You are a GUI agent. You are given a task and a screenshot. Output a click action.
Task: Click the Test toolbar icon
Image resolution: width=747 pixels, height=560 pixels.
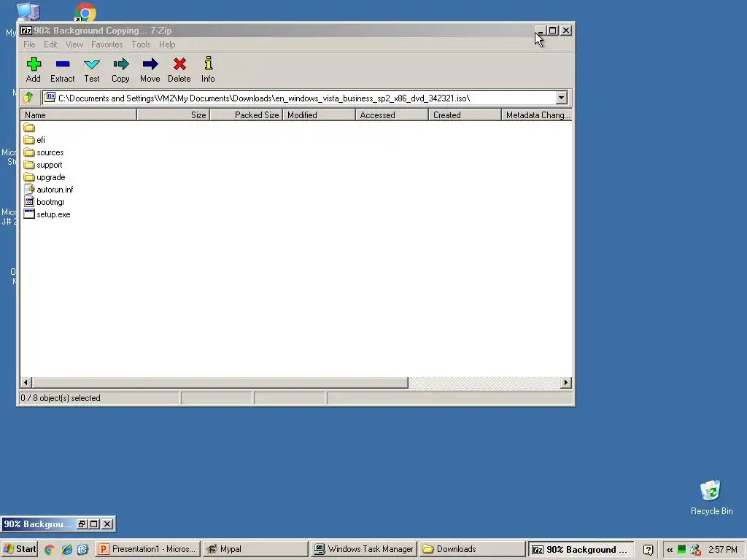92,69
